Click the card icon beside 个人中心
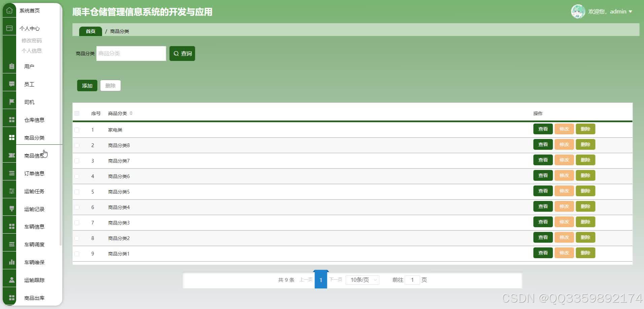The image size is (644, 309). click(x=9, y=28)
